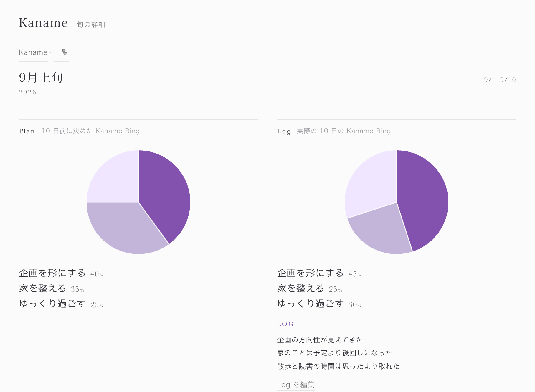
Task: Click log line 企画の方向性が見えてきた
Action: [320, 340]
